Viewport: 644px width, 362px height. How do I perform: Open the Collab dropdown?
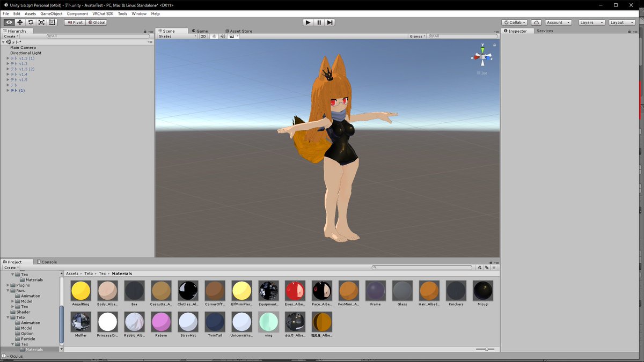click(514, 23)
